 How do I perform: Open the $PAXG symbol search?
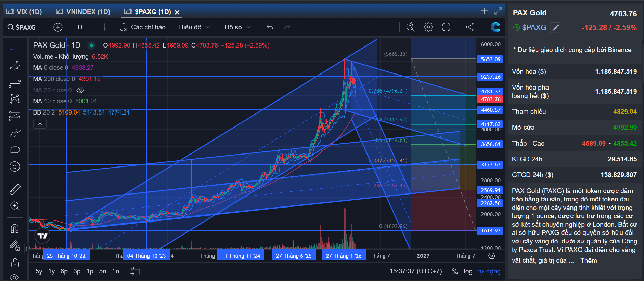22,27
